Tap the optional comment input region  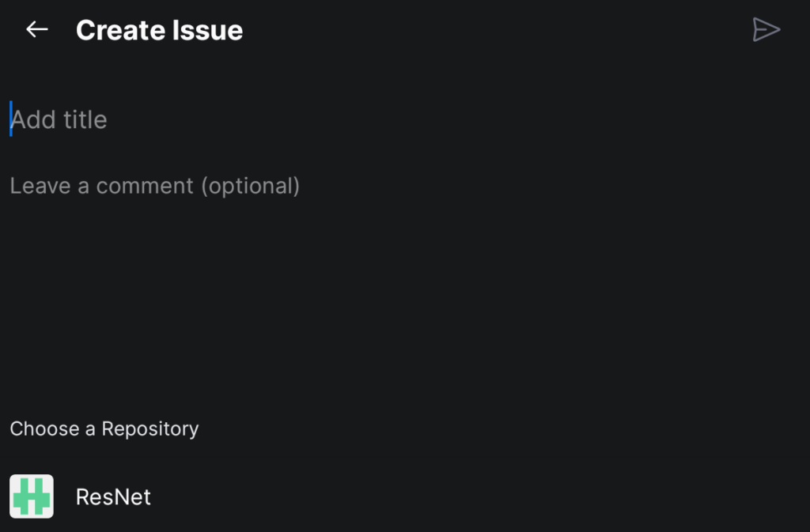click(x=155, y=186)
